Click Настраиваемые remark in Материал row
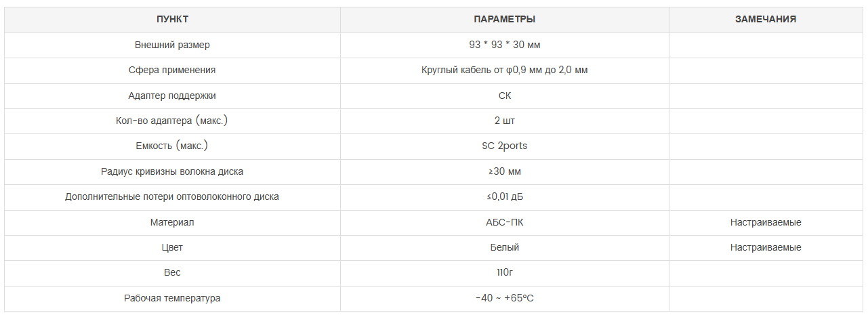868x317 pixels. pyautogui.click(x=766, y=222)
